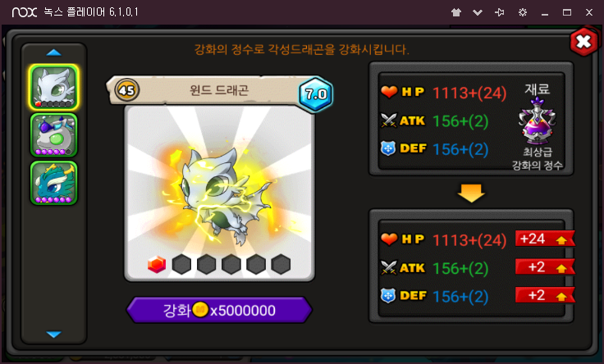This screenshot has height=364, width=604.
Task: Click the Nox shirt skin icon
Action: tap(456, 12)
